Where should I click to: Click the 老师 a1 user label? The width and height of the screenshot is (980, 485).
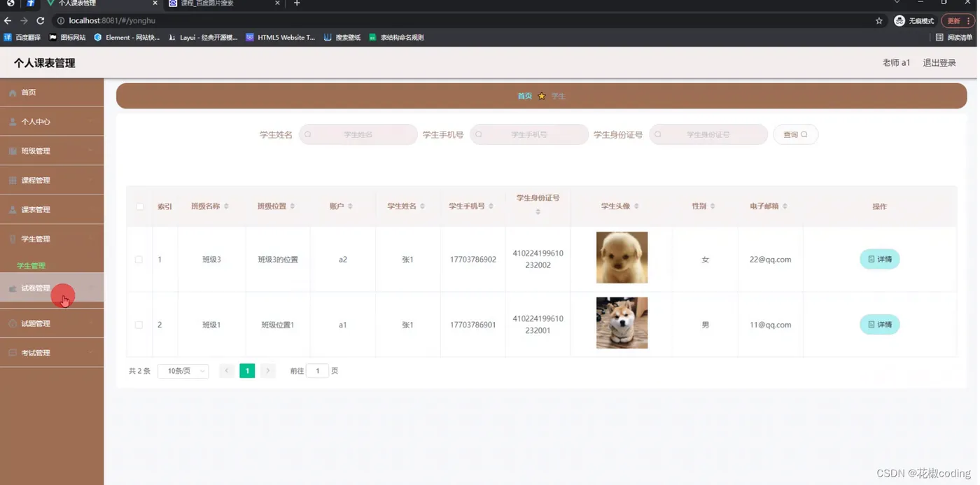click(896, 63)
